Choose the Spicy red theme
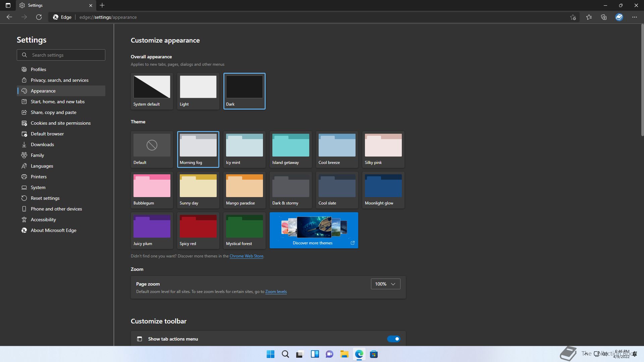The width and height of the screenshot is (644, 362). [x=198, y=231]
